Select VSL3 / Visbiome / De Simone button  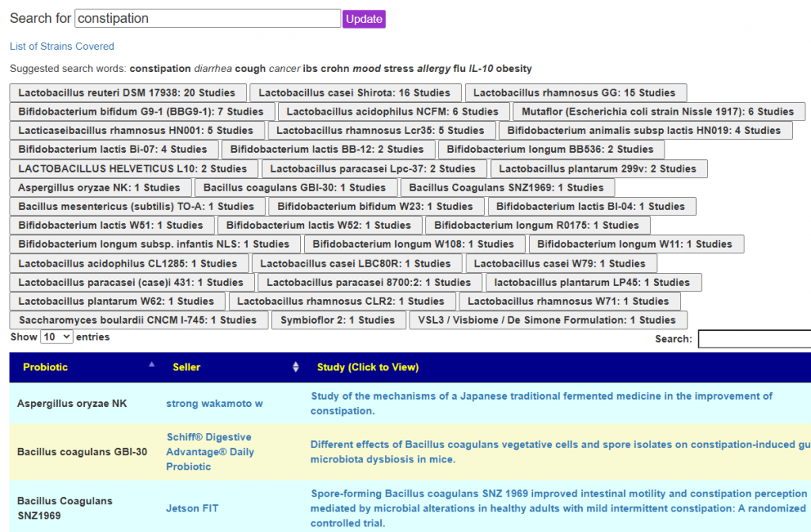pyautogui.click(x=547, y=320)
